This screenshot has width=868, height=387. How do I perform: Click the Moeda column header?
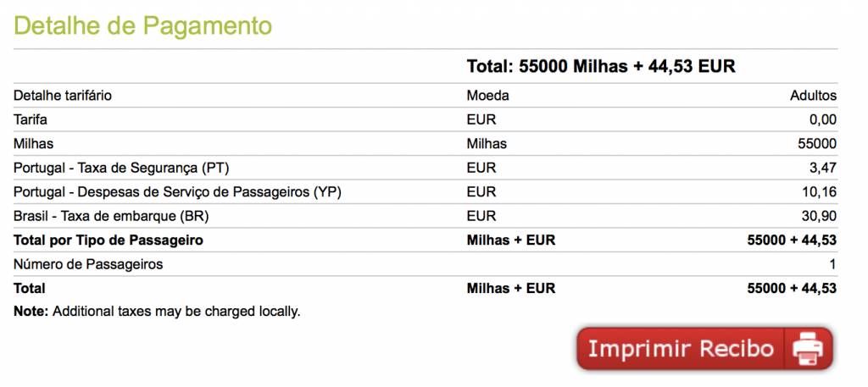(487, 96)
